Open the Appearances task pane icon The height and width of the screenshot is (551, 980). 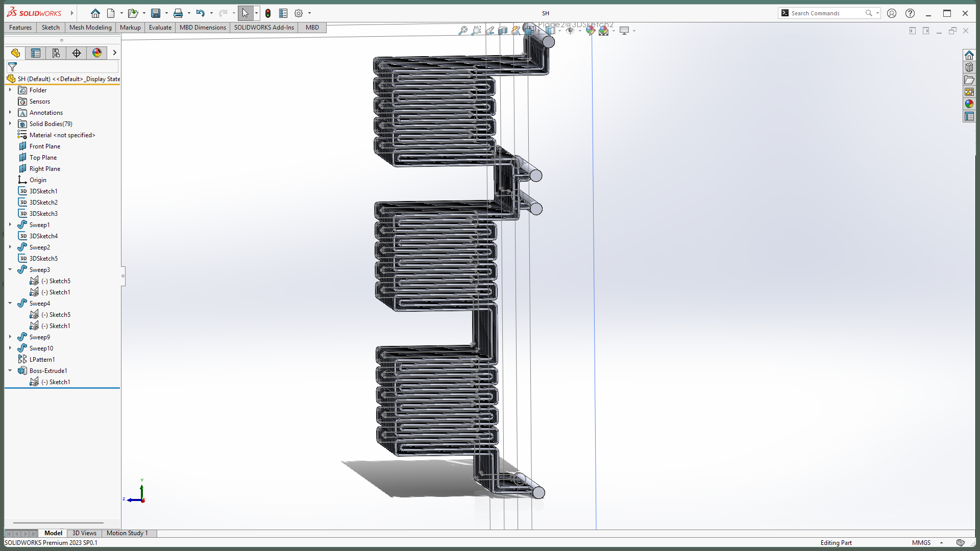[x=969, y=104]
